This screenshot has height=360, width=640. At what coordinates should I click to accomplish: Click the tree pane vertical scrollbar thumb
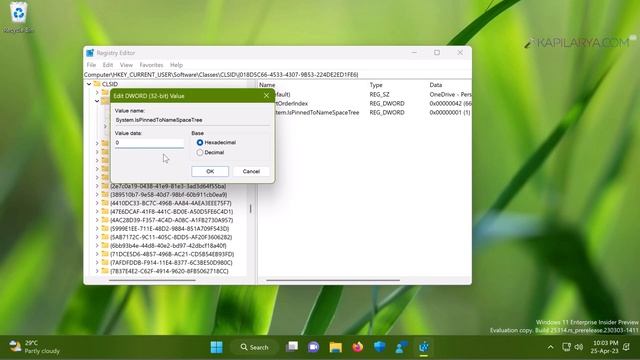pyautogui.click(x=251, y=209)
